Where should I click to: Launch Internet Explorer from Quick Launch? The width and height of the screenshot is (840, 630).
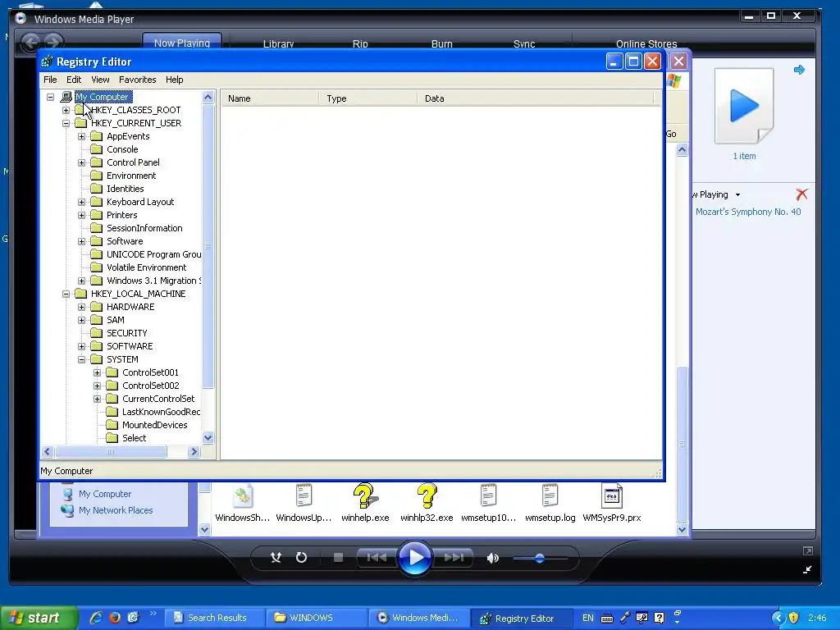96,618
